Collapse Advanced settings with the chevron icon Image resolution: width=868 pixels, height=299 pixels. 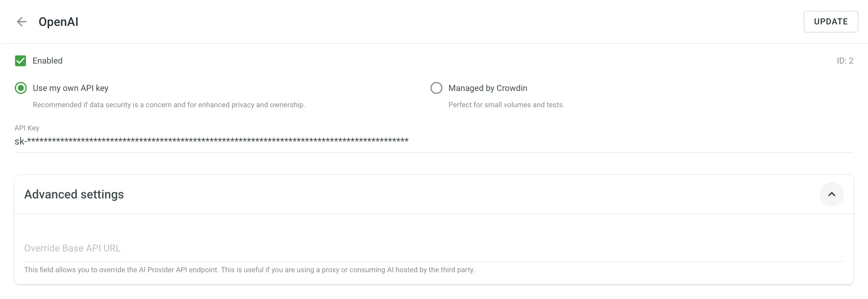831,194
